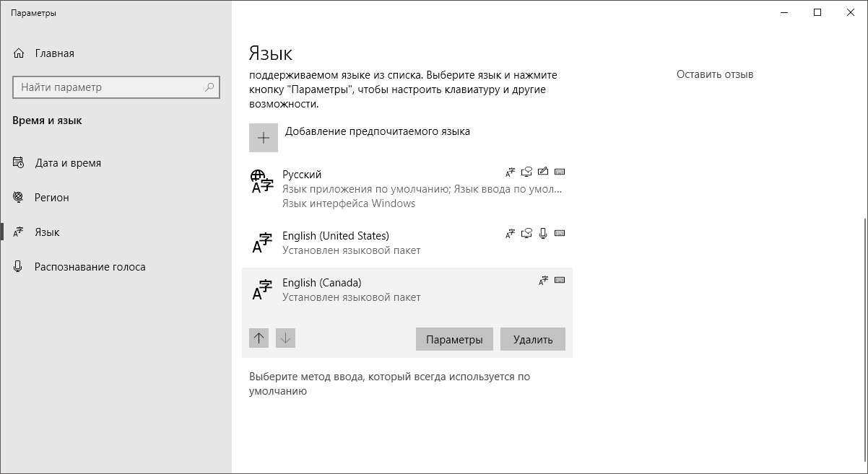Click the display language icon for Русский
Screen dimensions: 868x474
[510, 172]
